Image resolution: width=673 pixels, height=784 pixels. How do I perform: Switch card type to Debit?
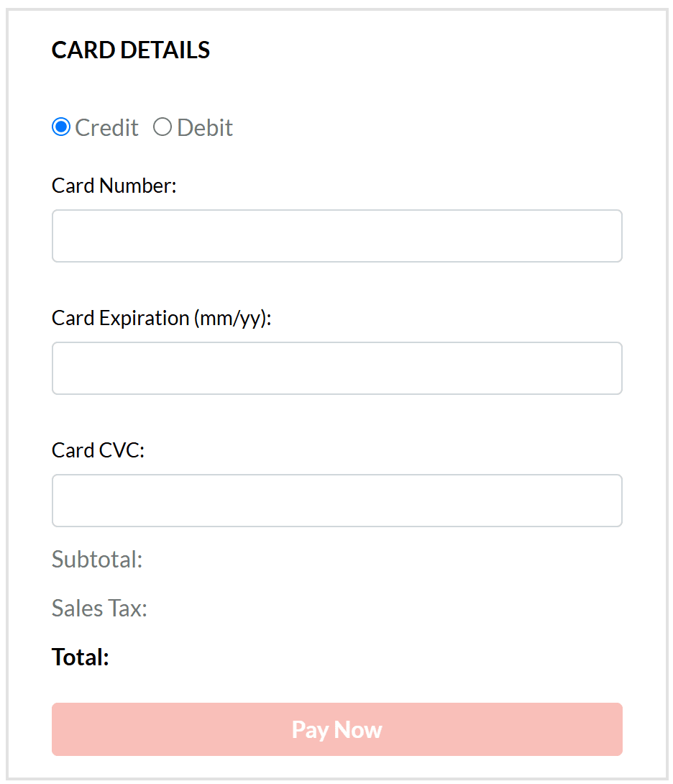[162, 127]
